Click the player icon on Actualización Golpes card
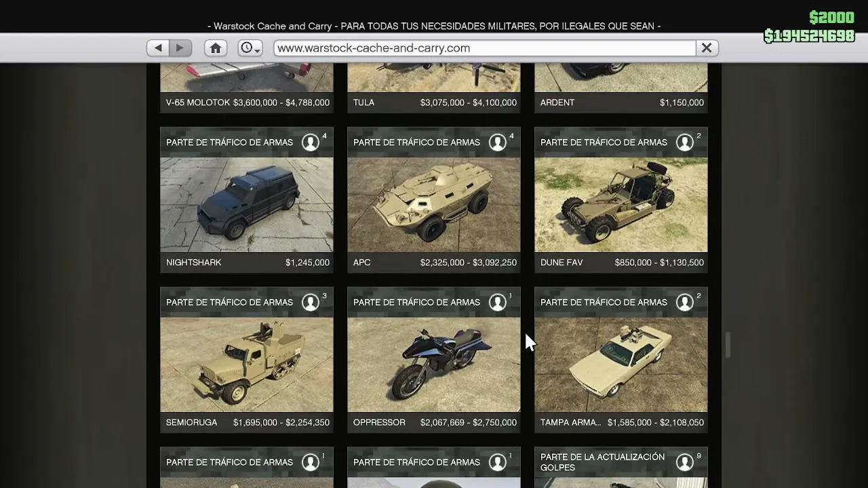 click(685, 462)
